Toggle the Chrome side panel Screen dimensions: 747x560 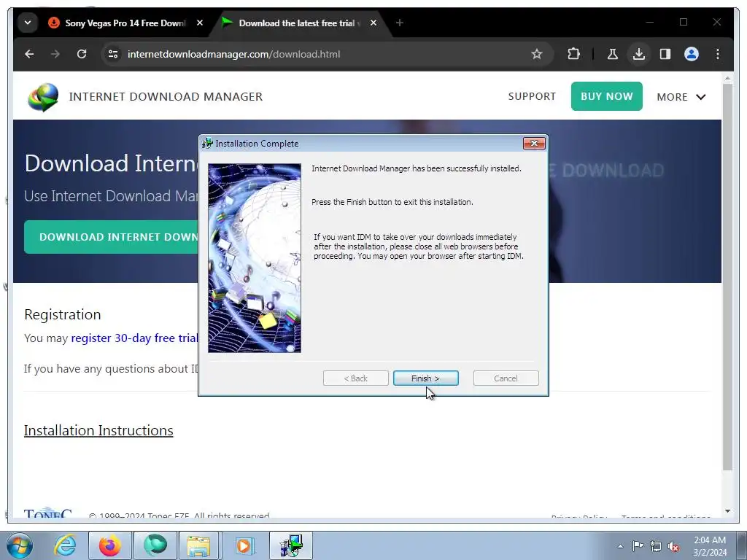[x=665, y=54]
